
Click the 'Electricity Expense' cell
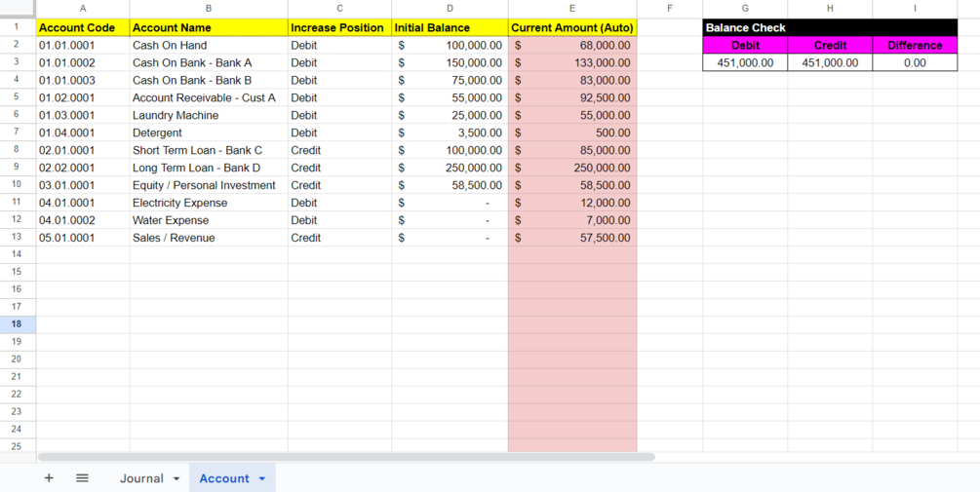click(x=209, y=203)
